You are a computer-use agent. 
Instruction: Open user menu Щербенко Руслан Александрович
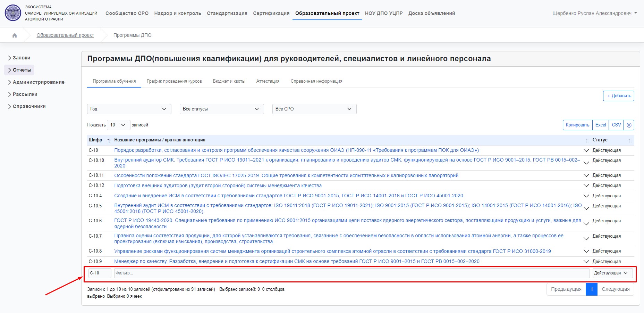(595, 13)
